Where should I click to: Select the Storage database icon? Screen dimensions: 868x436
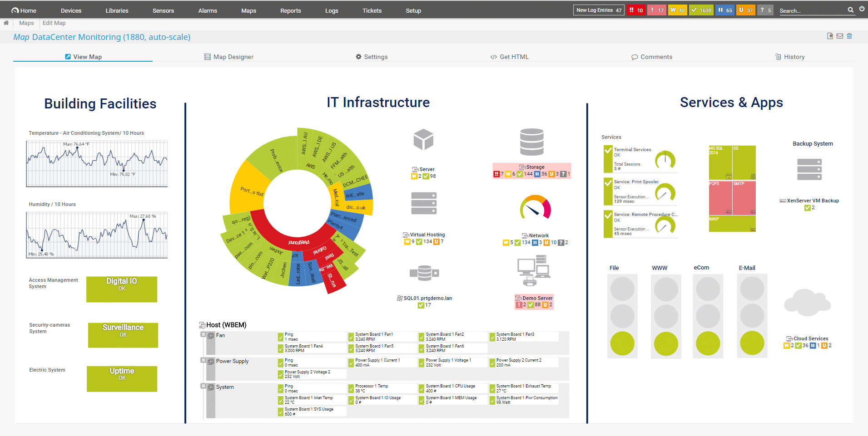click(531, 142)
